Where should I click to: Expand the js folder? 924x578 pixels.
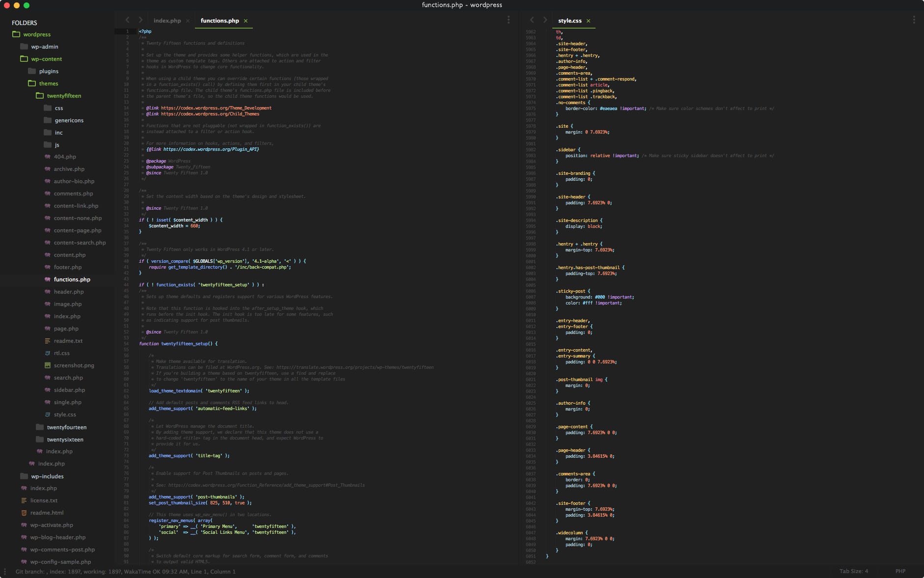(x=48, y=145)
